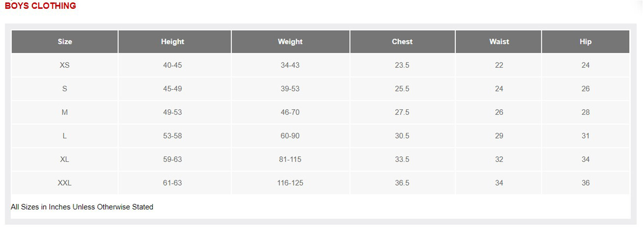Click weight value 81-115 for size XL
This screenshot has width=644, height=232.
(x=290, y=159)
